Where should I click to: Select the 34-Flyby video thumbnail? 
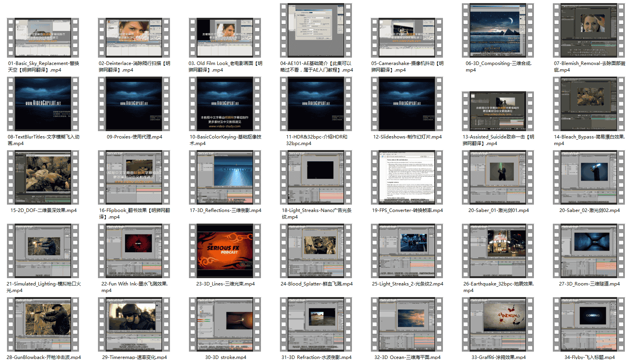[x=589, y=324]
